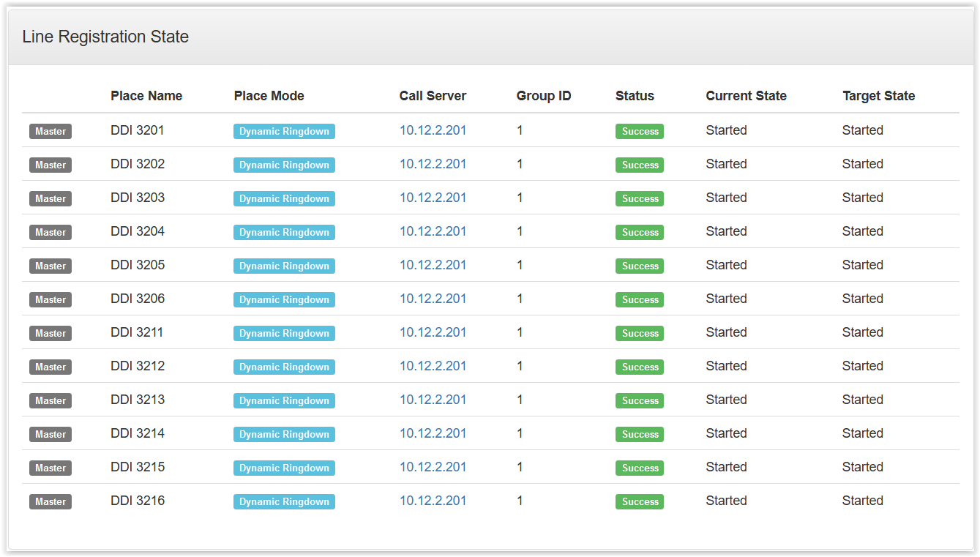Click the Group ID column header
The width and height of the screenshot is (980, 557).
[x=544, y=96]
